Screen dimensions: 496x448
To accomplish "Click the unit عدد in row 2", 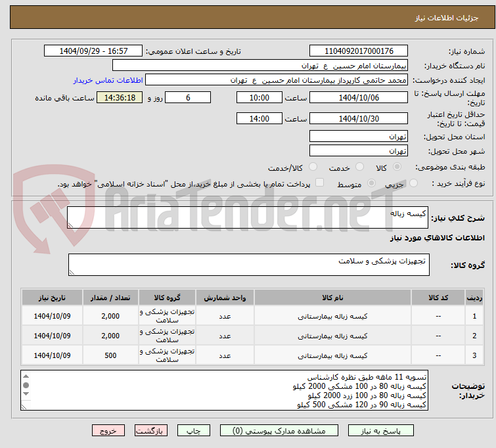I will tap(225, 336).
